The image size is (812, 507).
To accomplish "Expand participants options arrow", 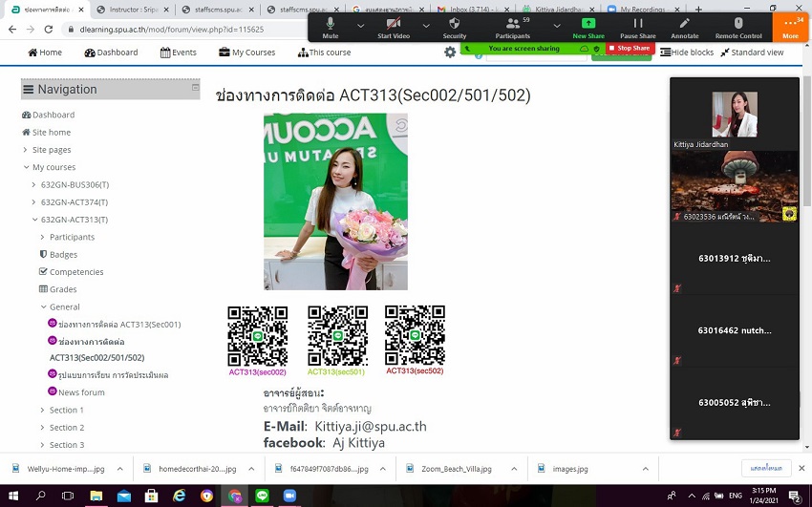I will pyautogui.click(x=557, y=25).
